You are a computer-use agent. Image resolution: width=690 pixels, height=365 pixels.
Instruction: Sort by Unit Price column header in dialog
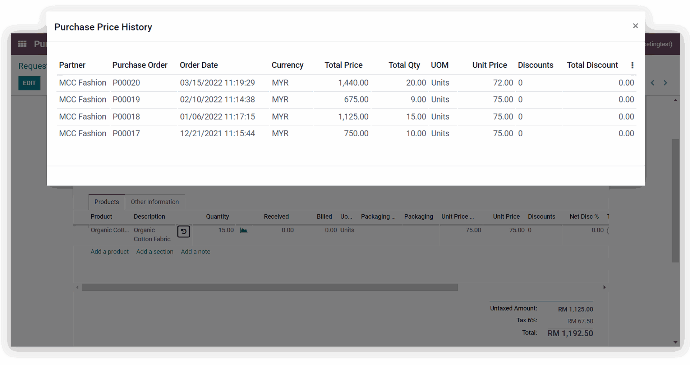coord(490,65)
